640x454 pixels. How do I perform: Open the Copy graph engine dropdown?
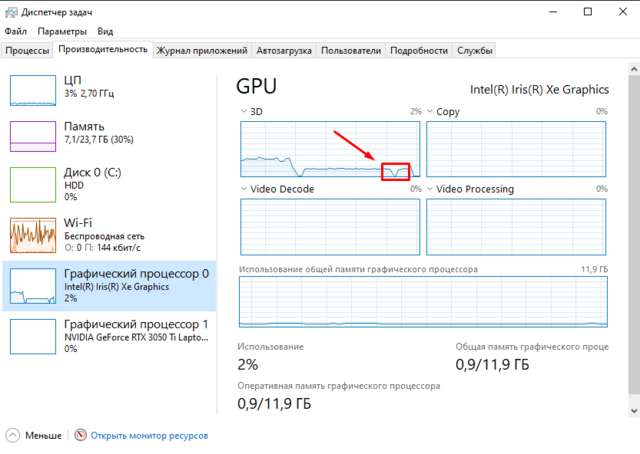click(431, 111)
